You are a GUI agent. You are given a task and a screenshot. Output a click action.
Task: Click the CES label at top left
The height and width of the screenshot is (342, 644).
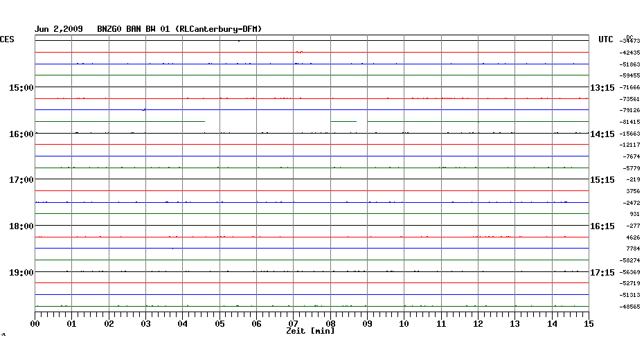click(7, 39)
